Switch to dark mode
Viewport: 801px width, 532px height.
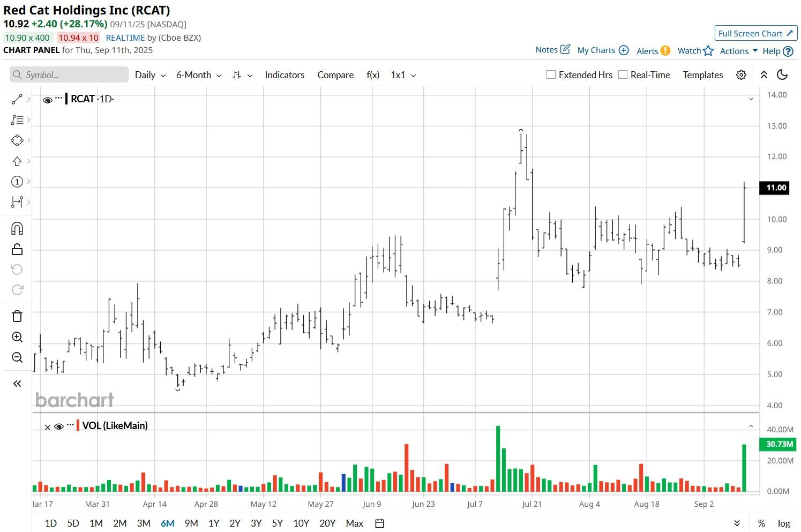[x=782, y=75]
